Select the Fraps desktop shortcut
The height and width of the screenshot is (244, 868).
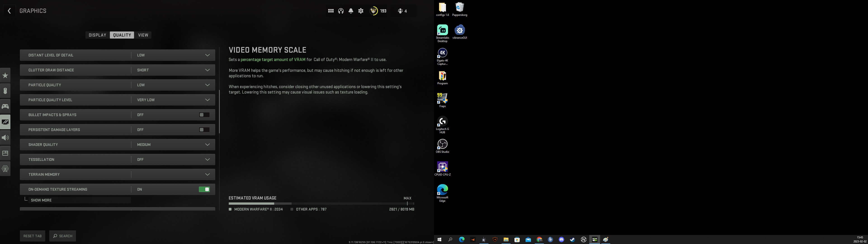click(442, 100)
